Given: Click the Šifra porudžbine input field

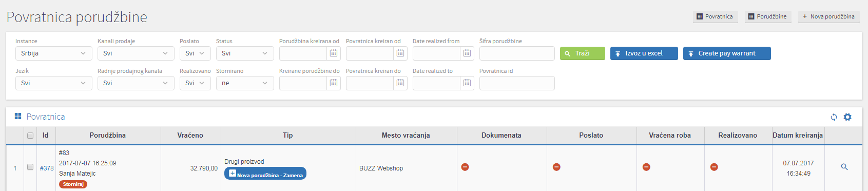Looking at the screenshot, I should coord(517,53).
